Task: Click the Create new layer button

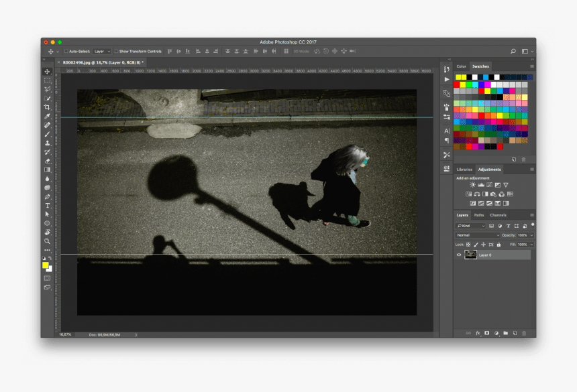Action: [515, 333]
